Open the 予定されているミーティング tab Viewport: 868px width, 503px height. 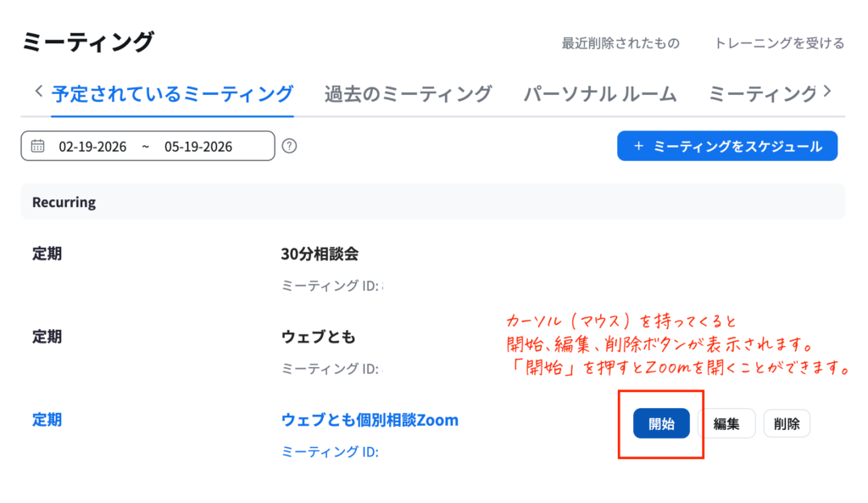pyautogui.click(x=172, y=94)
